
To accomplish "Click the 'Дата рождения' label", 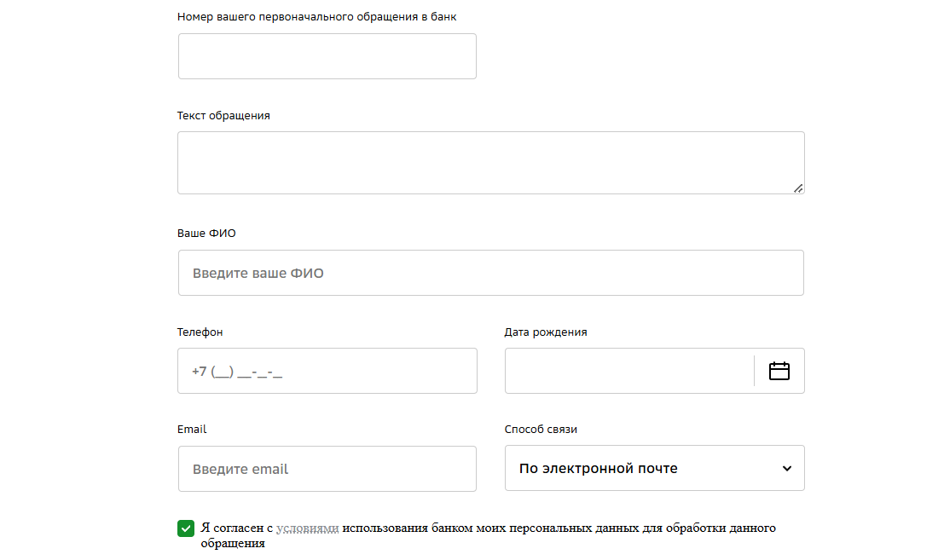I will pyautogui.click(x=546, y=332).
